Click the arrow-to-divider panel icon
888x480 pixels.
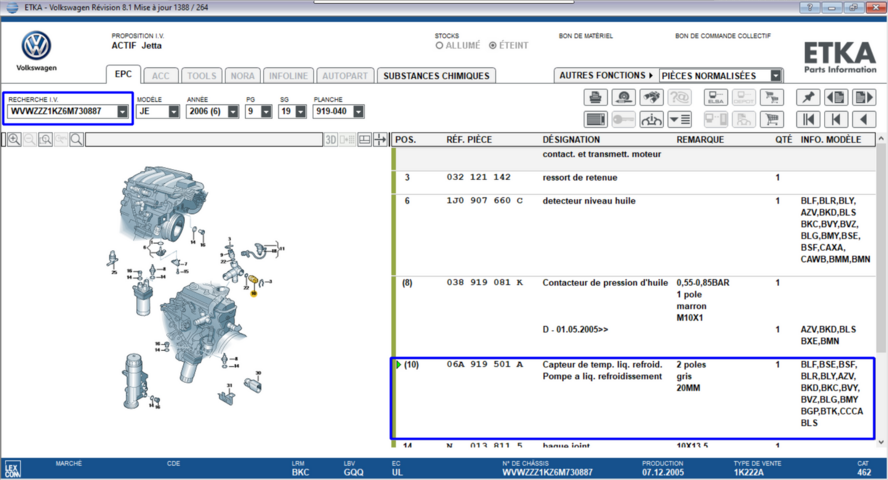point(380,139)
